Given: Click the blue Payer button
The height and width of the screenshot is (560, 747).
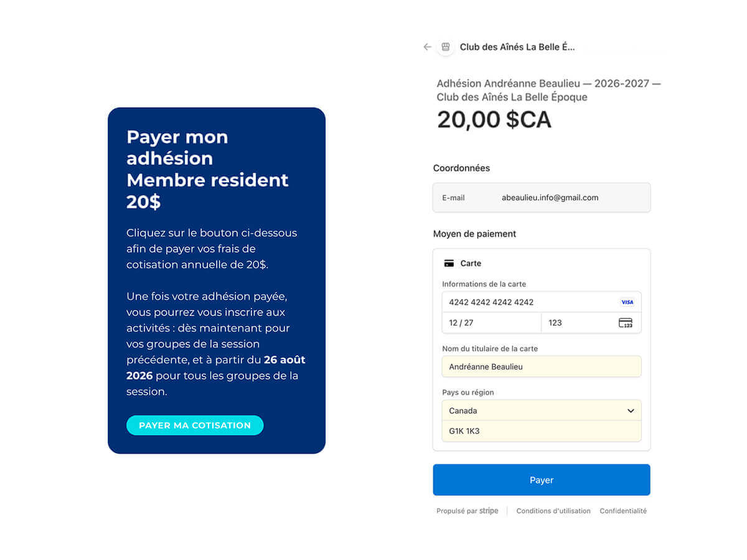Looking at the screenshot, I should (542, 480).
